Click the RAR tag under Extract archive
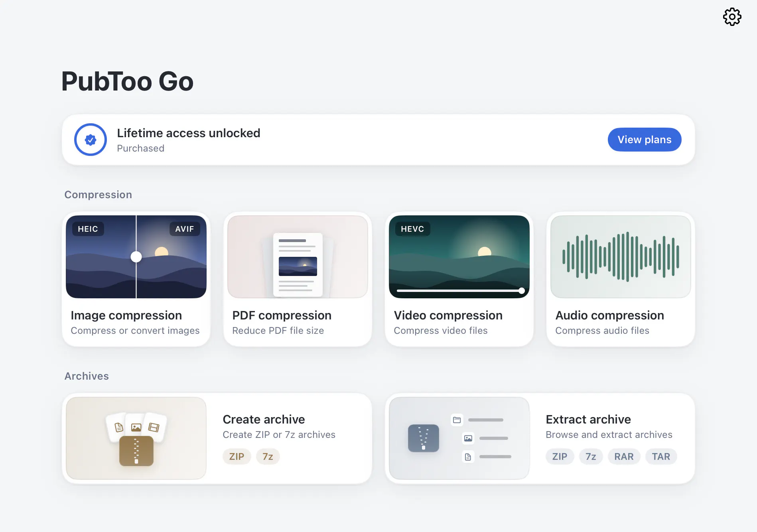 pyautogui.click(x=624, y=457)
